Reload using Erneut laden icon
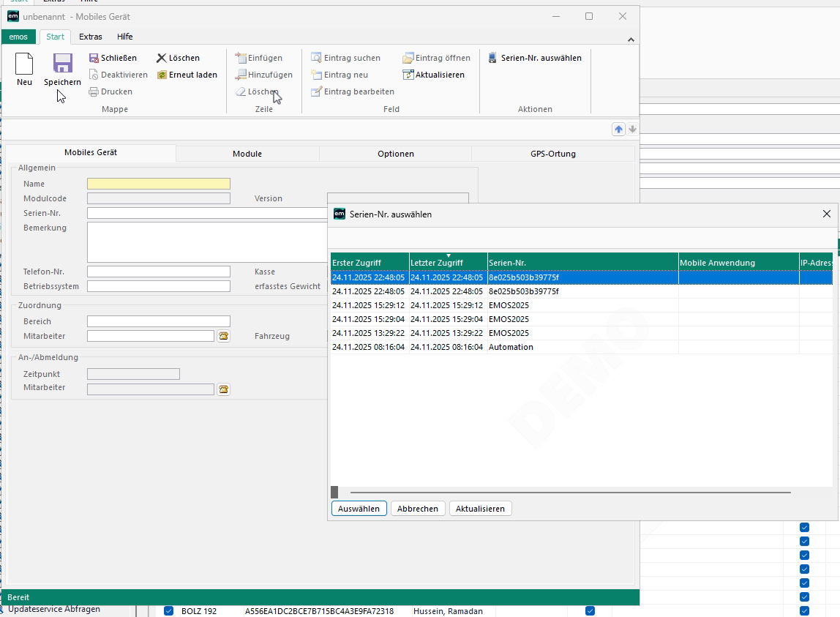This screenshot has height=617, width=840. [x=162, y=75]
